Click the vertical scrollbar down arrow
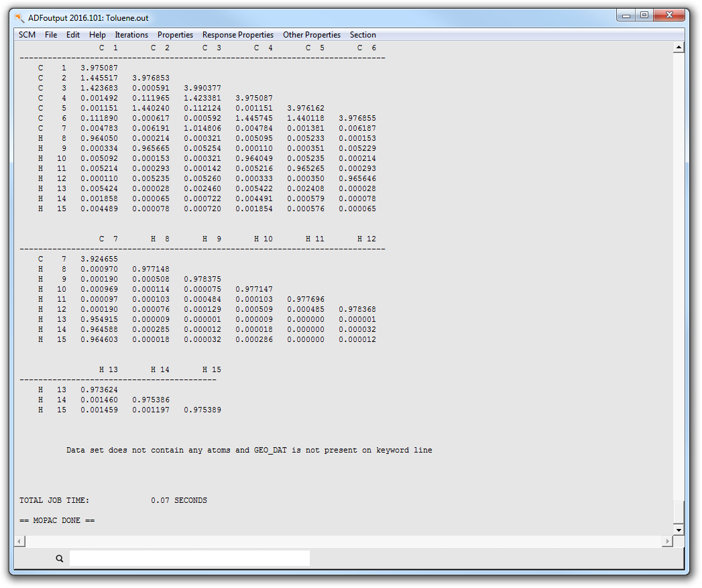The height and width of the screenshot is (588, 702). click(x=679, y=530)
